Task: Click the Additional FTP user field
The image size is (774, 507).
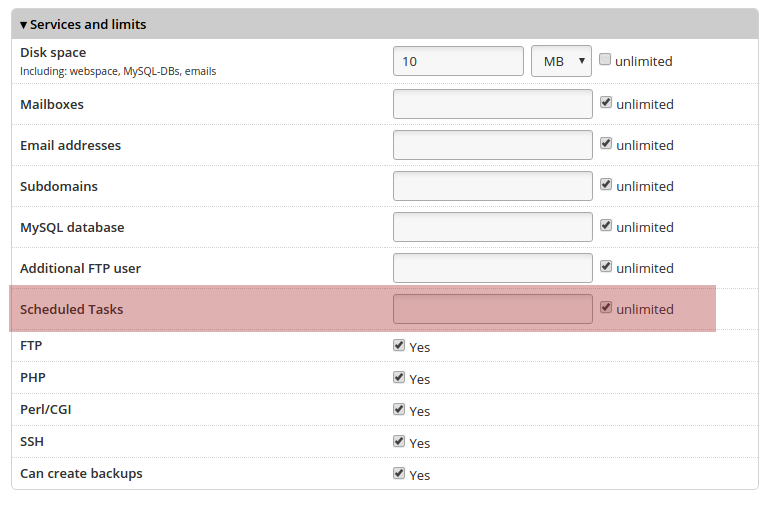Action: tap(492, 268)
